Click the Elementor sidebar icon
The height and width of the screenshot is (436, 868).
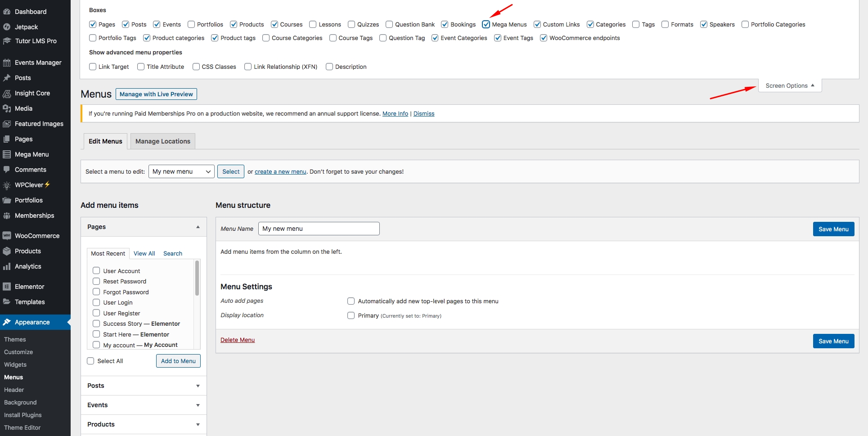(x=7, y=287)
